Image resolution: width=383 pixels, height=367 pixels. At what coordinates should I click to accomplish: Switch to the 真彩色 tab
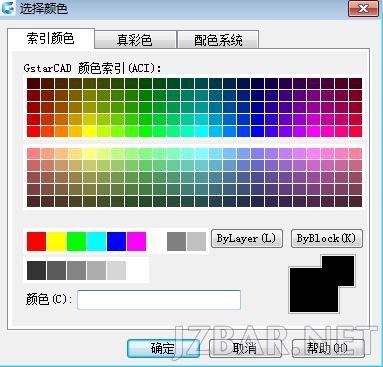[135, 40]
